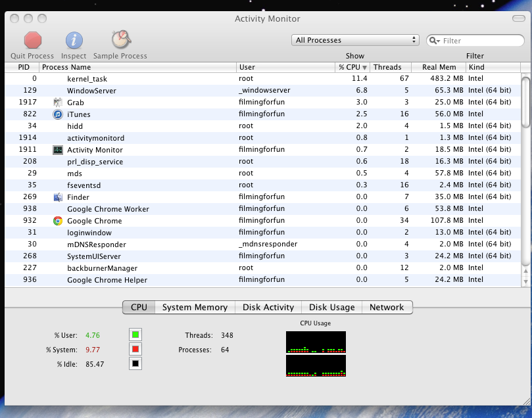Click the % Idle value 85.47
Viewport: 532px width, 418px height.
pos(95,364)
